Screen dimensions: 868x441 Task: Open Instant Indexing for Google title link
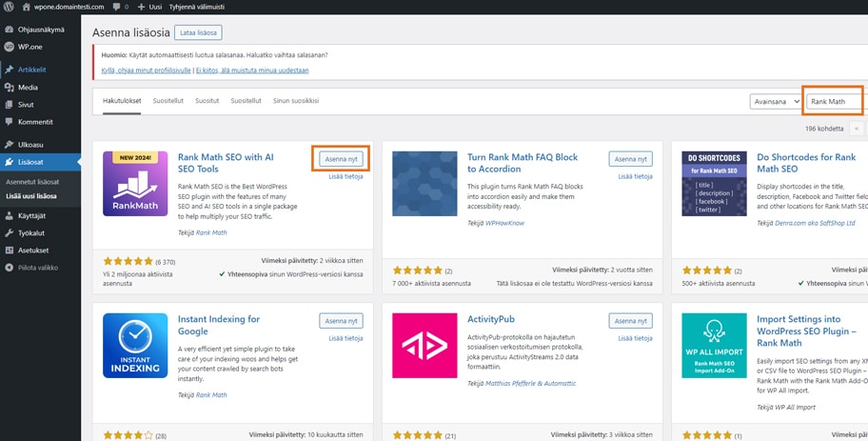tap(219, 325)
